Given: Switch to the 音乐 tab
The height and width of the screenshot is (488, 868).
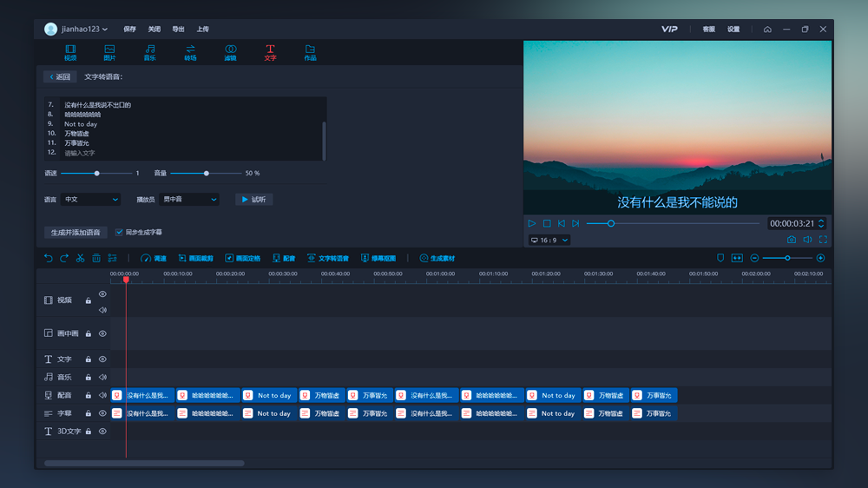Looking at the screenshot, I should tap(149, 53).
